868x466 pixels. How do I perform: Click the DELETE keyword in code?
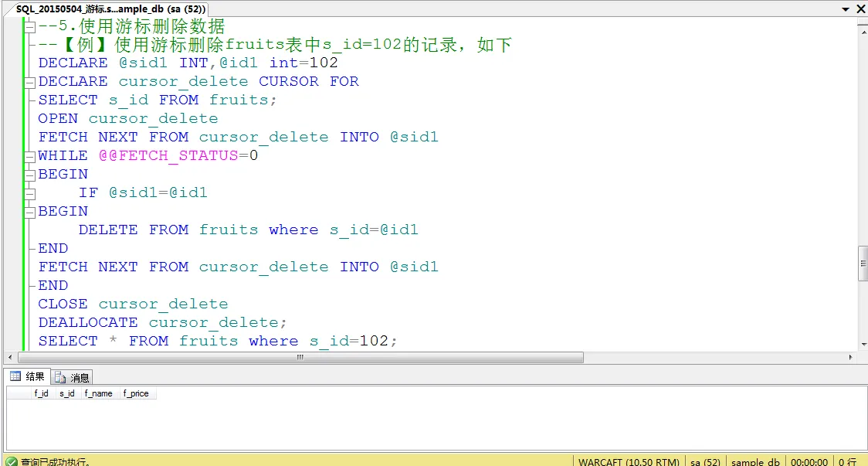click(108, 230)
